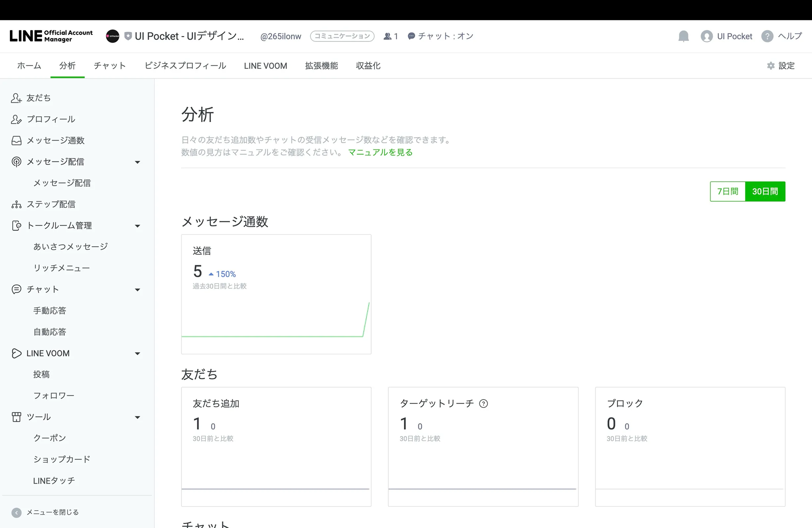The height and width of the screenshot is (528, 812).
Task: Open フォロワー under LINE VOOM
Action: 53,396
